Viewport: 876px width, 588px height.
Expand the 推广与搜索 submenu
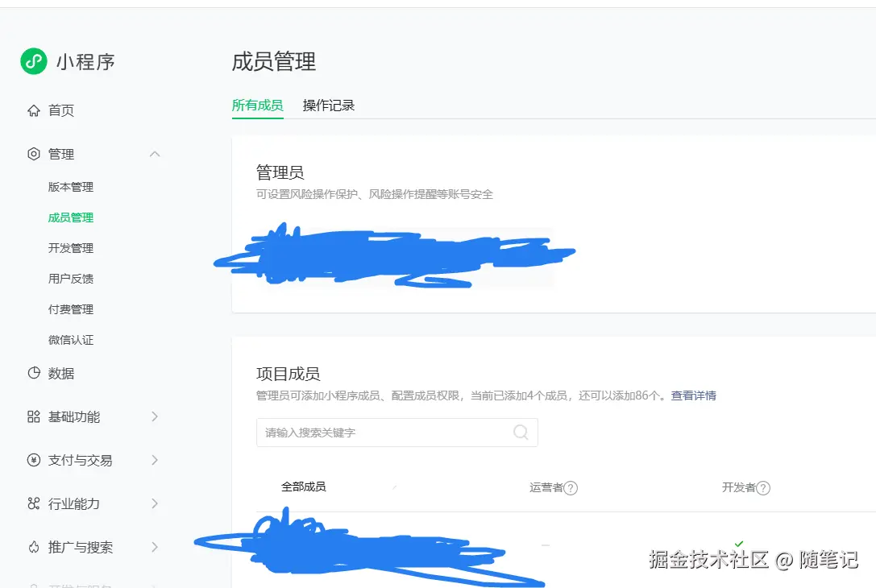pos(154,547)
